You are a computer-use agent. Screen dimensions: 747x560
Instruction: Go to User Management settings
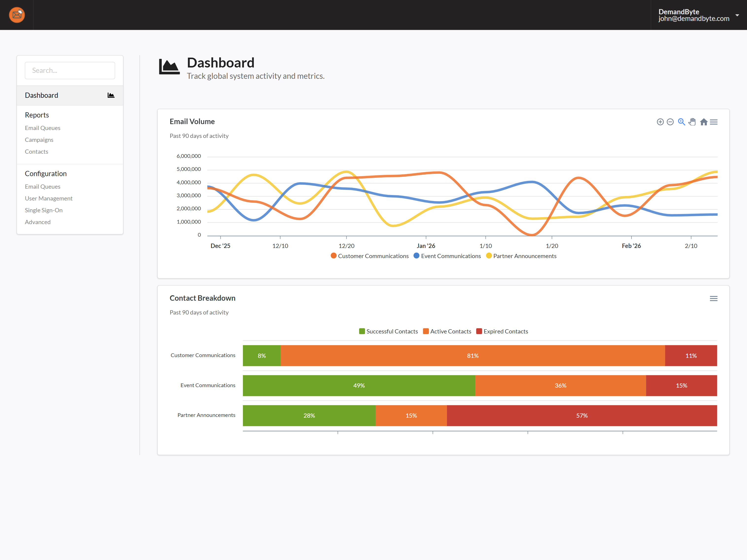click(x=49, y=198)
